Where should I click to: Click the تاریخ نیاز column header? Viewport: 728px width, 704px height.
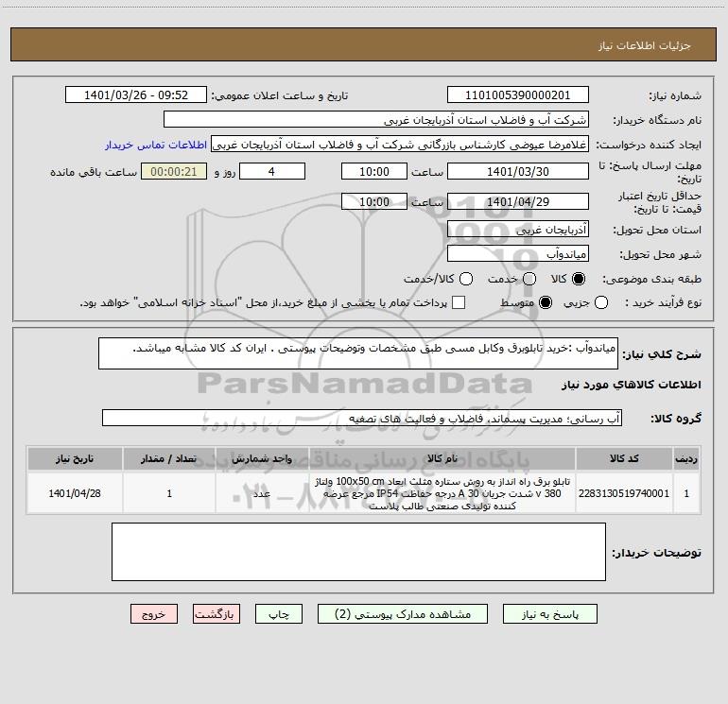[75, 458]
